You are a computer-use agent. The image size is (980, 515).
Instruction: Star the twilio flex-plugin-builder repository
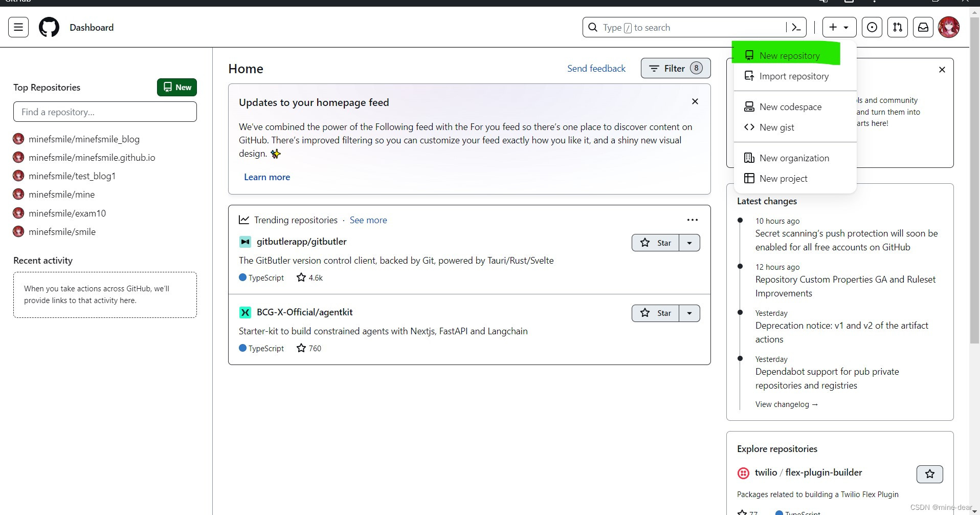930,474
